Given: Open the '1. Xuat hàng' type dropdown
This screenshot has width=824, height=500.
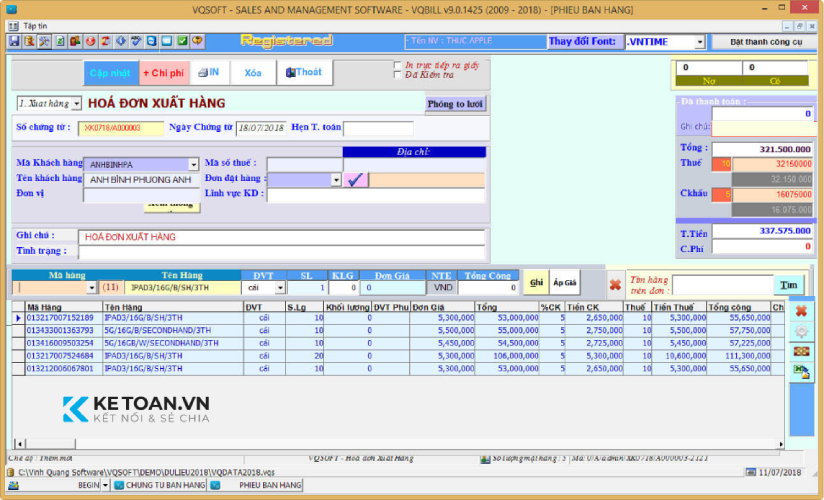Looking at the screenshot, I should (x=77, y=103).
